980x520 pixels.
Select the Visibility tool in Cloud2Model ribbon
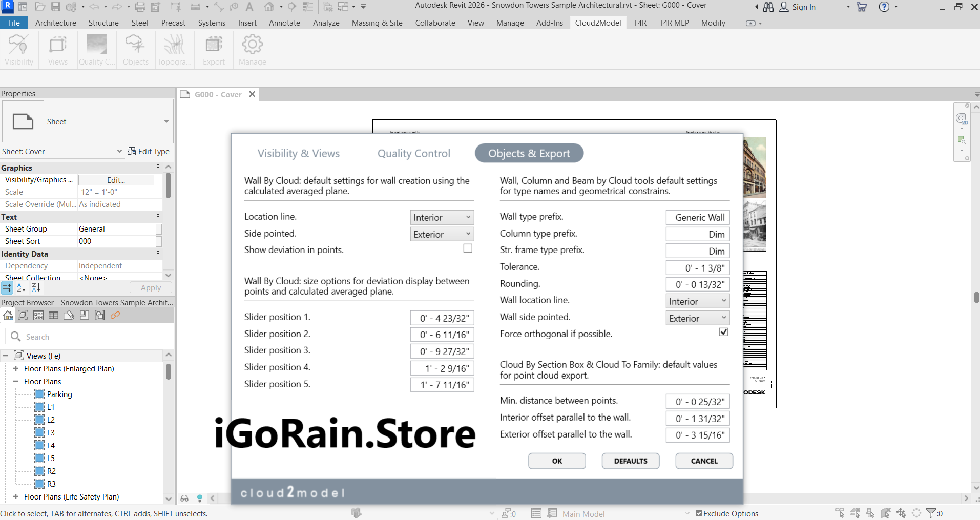pyautogui.click(x=18, y=49)
